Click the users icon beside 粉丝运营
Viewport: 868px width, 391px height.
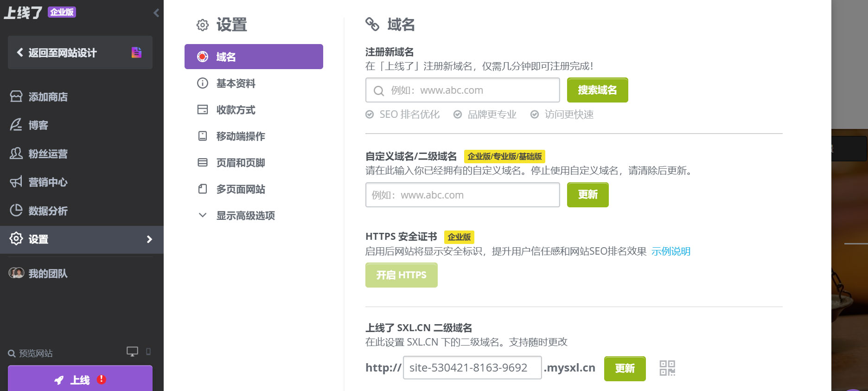pyautogui.click(x=16, y=153)
